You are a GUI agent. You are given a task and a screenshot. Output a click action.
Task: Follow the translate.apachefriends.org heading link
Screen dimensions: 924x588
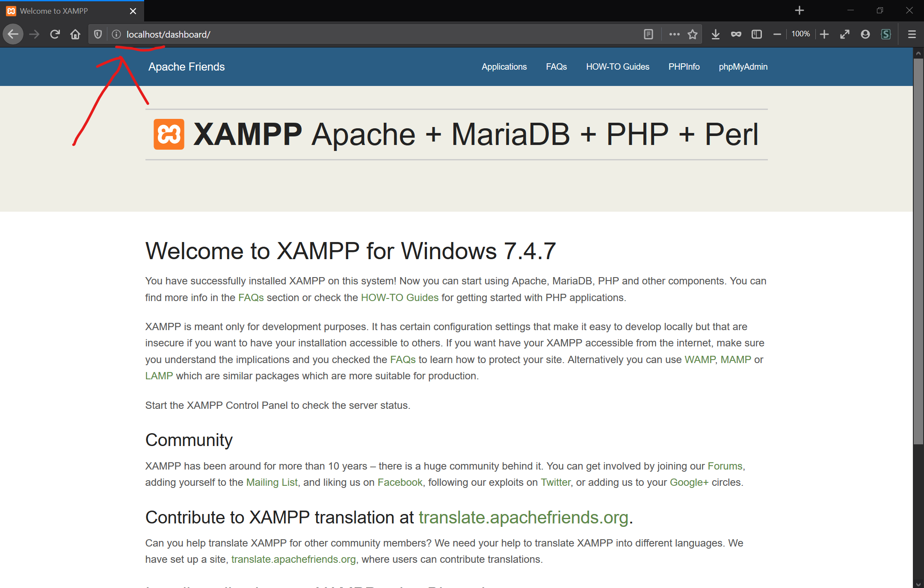[x=523, y=517]
